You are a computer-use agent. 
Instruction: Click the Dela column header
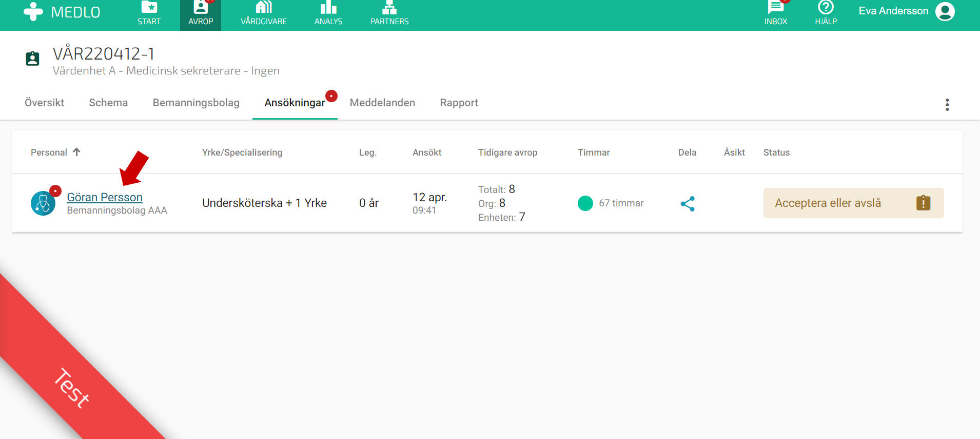coord(688,152)
